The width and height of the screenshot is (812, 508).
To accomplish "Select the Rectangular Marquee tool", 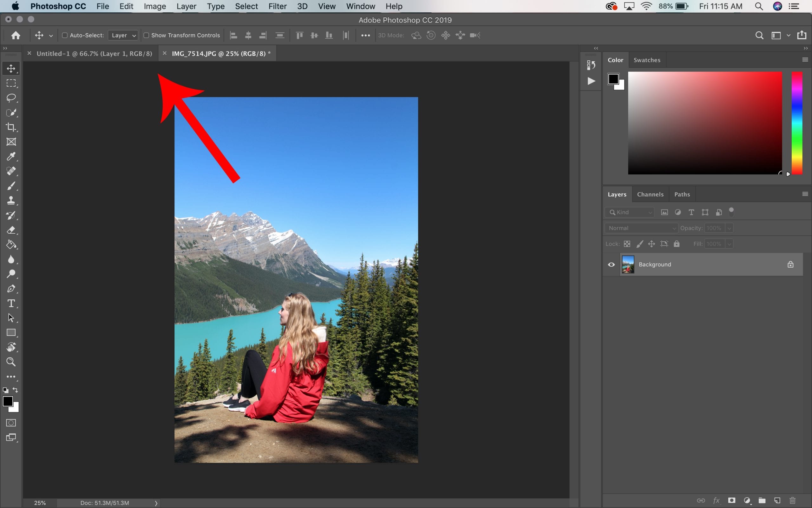I will click(11, 83).
